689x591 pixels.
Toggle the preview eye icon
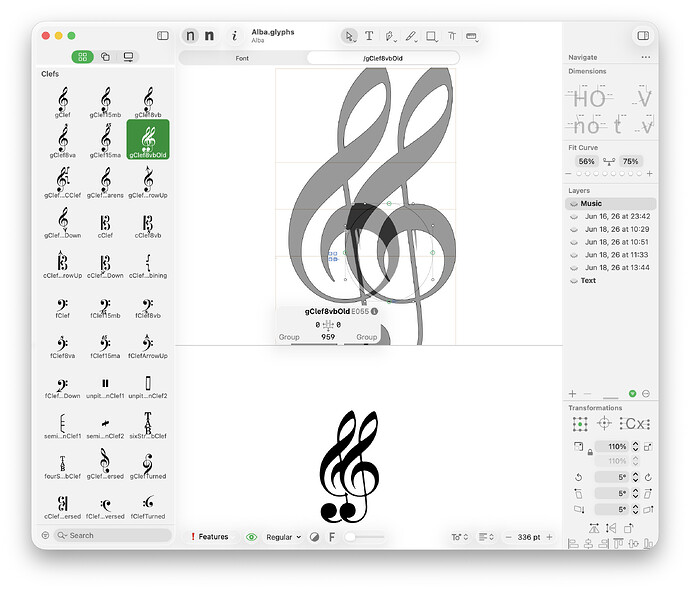(x=251, y=537)
